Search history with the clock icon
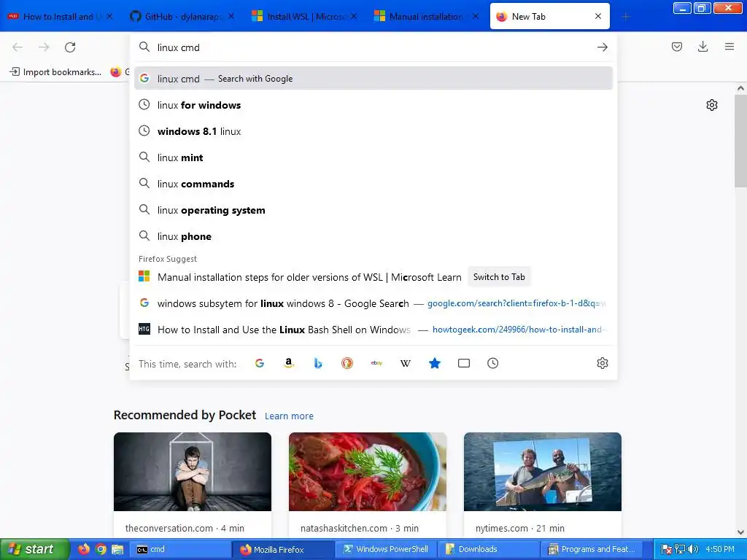Image resolution: width=747 pixels, height=560 pixels. pos(492,363)
